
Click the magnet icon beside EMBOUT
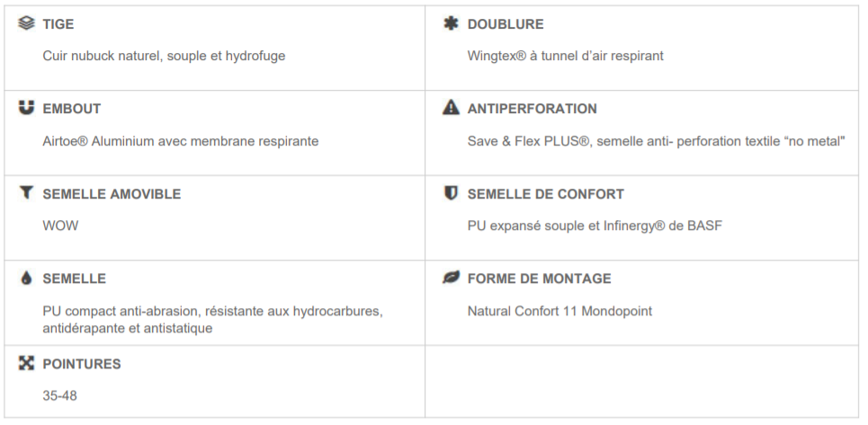coord(26,108)
